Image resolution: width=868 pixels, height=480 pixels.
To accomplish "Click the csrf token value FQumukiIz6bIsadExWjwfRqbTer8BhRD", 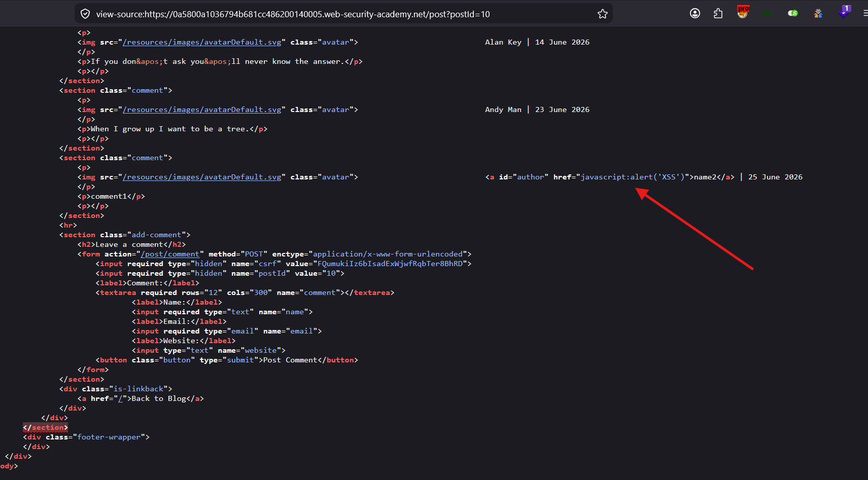I will pyautogui.click(x=390, y=264).
